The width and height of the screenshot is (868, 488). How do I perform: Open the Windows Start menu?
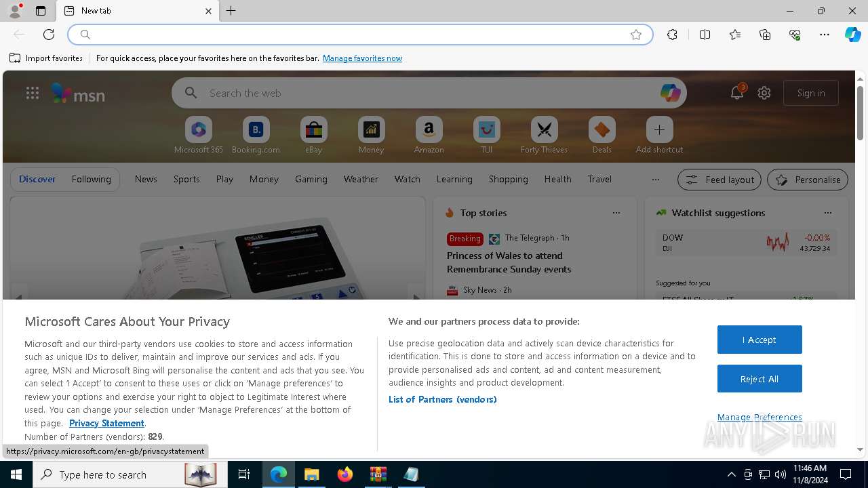pos(16,474)
